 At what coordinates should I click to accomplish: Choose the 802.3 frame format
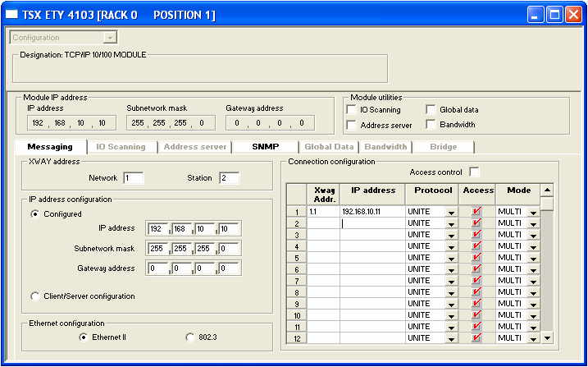[190, 337]
